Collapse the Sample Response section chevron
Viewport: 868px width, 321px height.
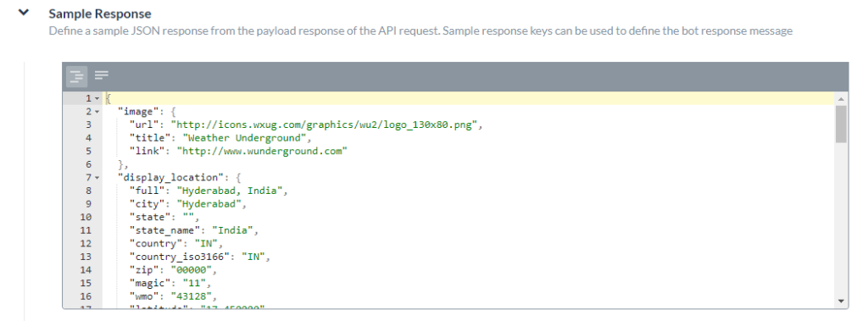coord(23,12)
